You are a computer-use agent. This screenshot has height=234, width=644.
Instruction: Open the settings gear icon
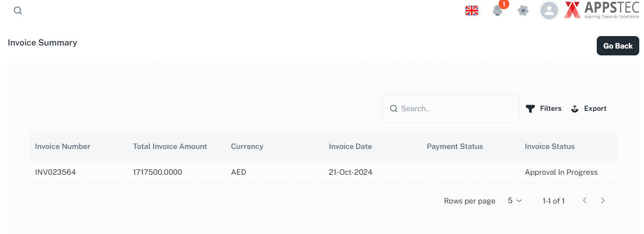523,11
